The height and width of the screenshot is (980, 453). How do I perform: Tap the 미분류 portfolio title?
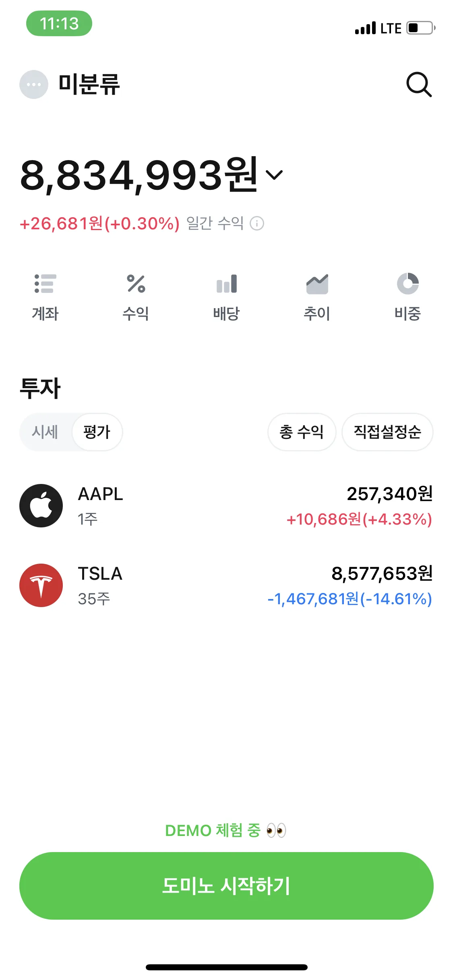click(x=89, y=84)
